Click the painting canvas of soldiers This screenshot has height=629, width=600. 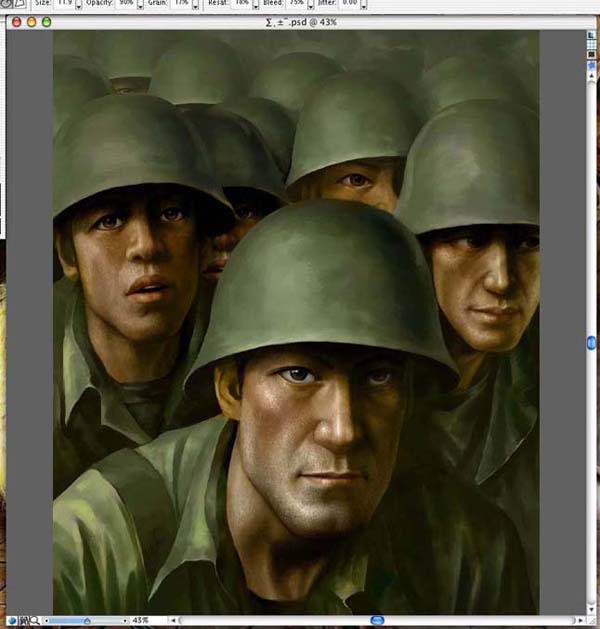(296, 323)
